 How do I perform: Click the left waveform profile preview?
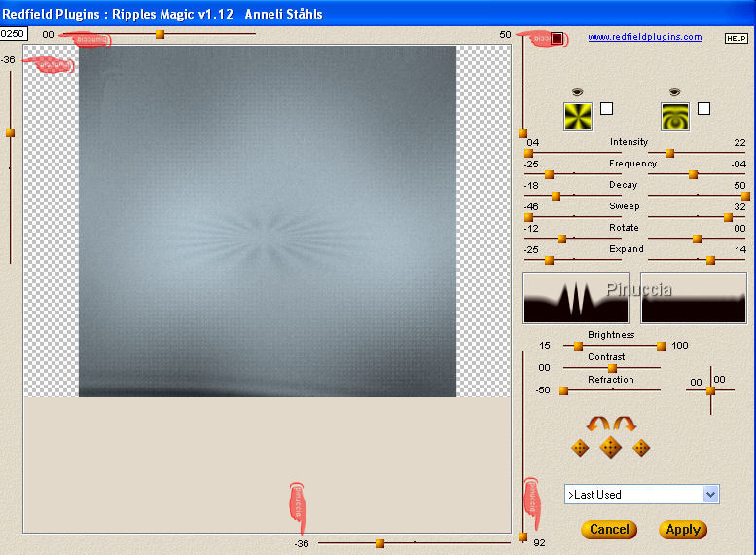(x=576, y=298)
